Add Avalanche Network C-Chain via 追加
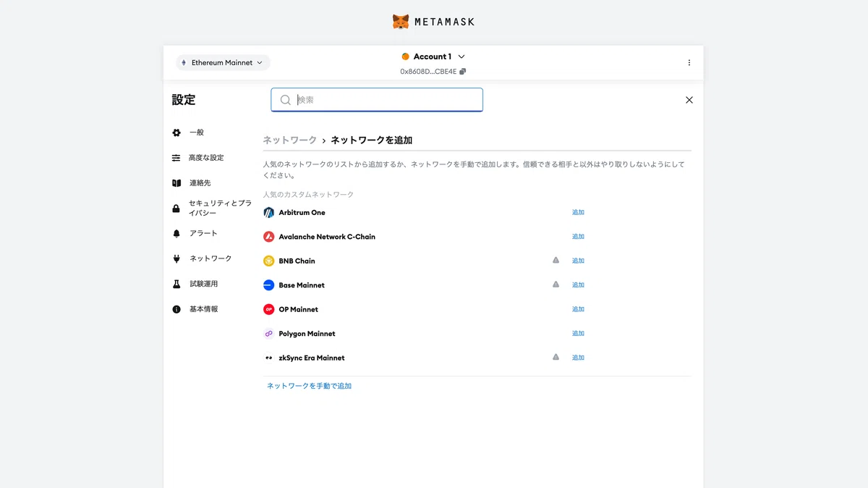Screen dimensions: 868x488 coord(578,237)
